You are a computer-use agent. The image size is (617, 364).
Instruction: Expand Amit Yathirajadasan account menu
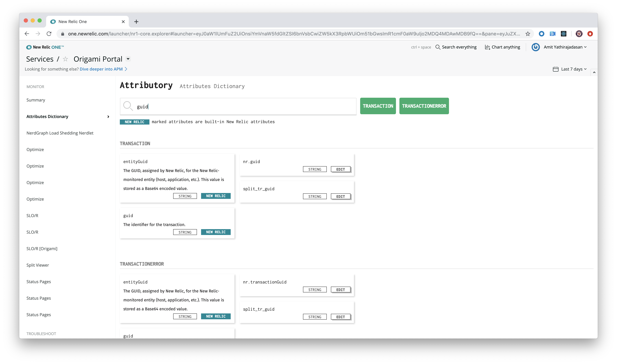point(565,47)
